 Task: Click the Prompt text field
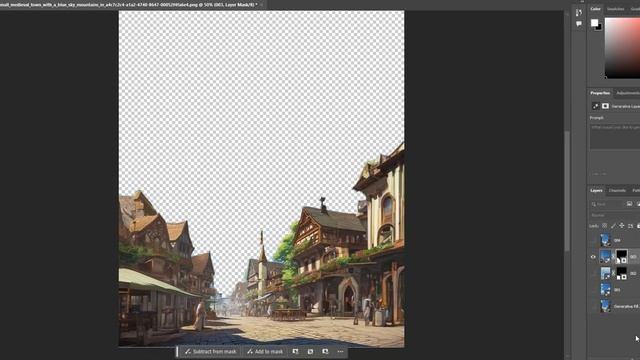[x=615, y=136]
